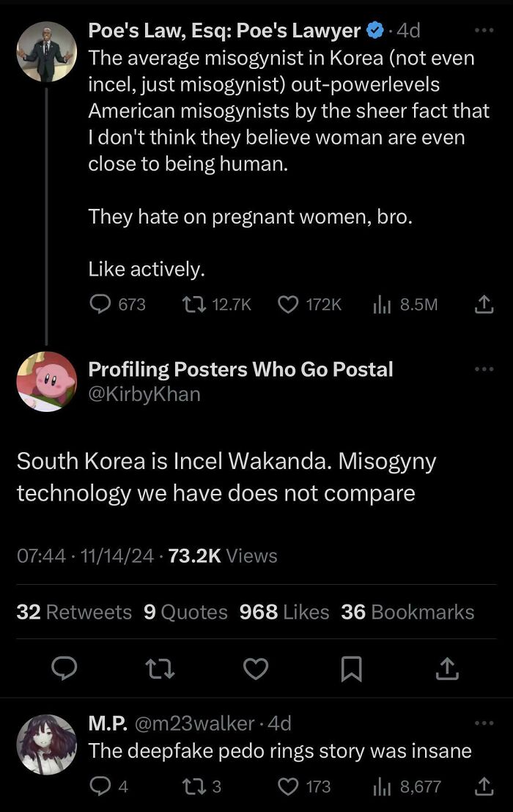The width and height of the screenshot is (513, 812).
Task: View the 32 Retweets list
Action: [x=73, y=611]
